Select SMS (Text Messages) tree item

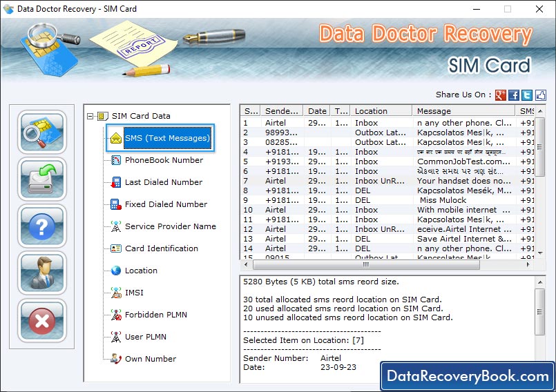(167, 138)
